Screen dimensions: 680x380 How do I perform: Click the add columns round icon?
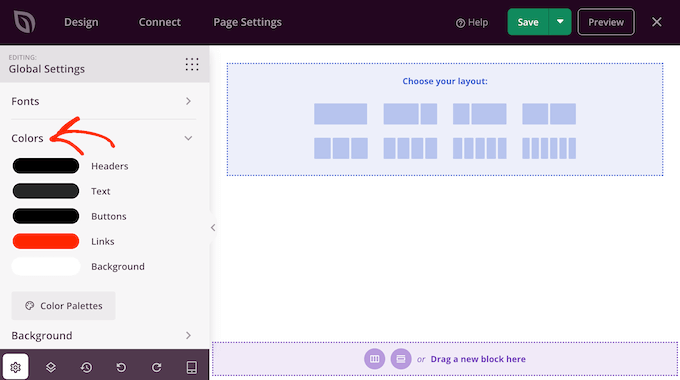point(374,359)
